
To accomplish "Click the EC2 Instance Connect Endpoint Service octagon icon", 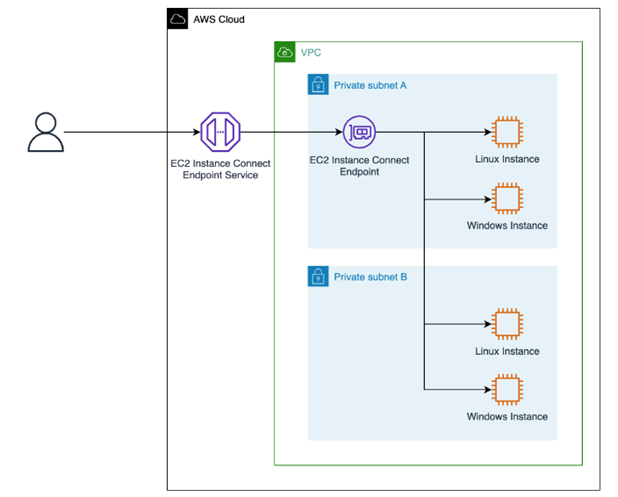I will 220,132.
